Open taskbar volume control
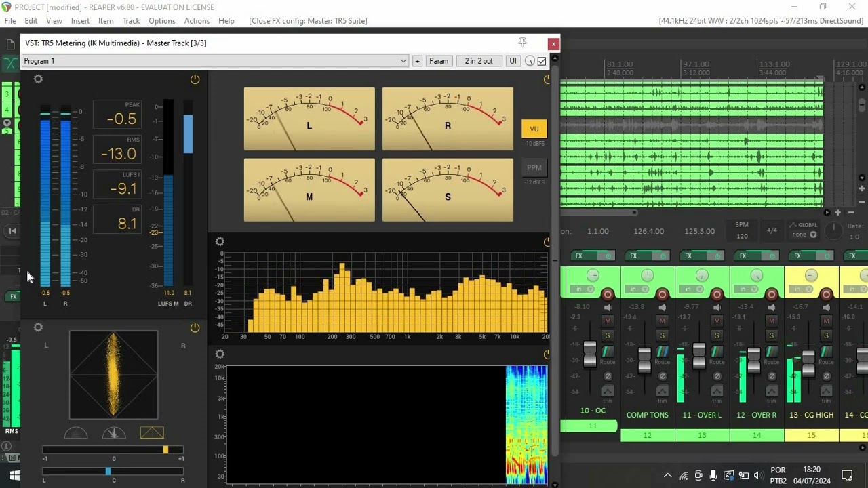The image size is (868, 488). (x=758, y=476)
